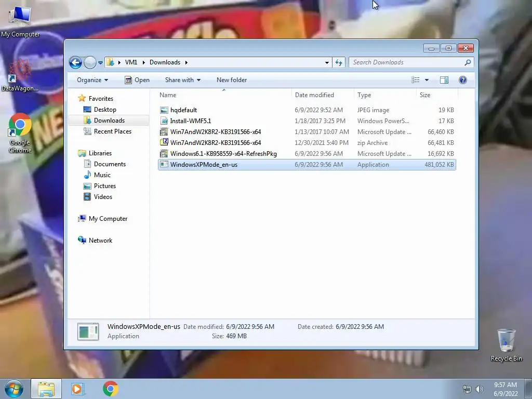Screen dimensions: 532x399
Task: Click Open in the command bar
Action: click(x=137, y=80)
